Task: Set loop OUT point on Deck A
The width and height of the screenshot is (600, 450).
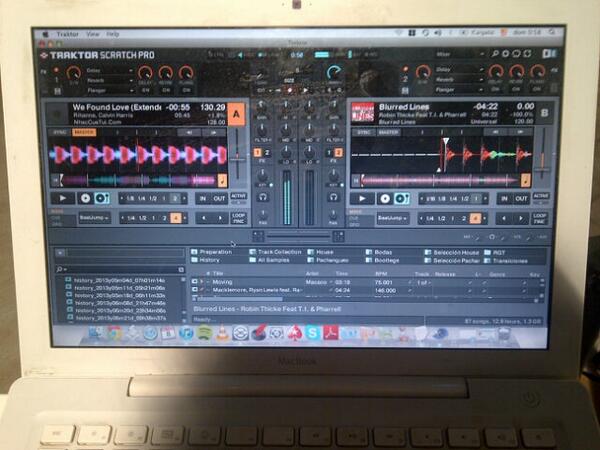Action: (x=219, y=198)
